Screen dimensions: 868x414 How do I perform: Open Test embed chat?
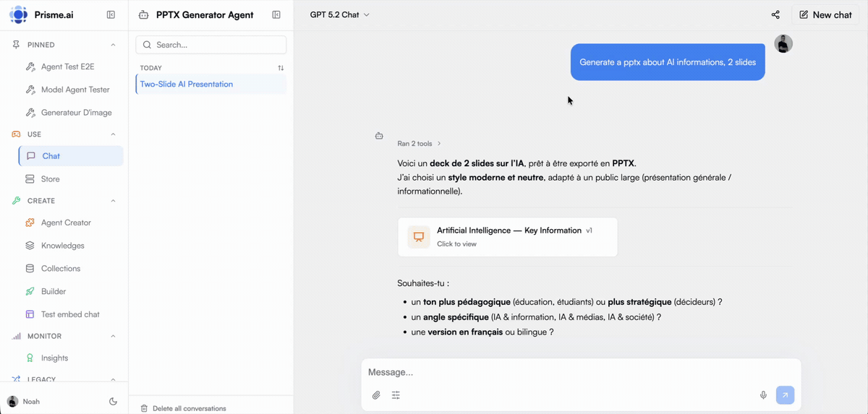coord(70,314)
